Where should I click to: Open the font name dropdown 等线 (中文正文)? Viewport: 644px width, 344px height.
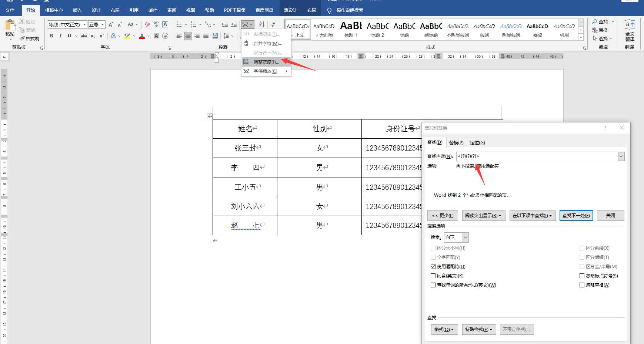coord(85,24)
